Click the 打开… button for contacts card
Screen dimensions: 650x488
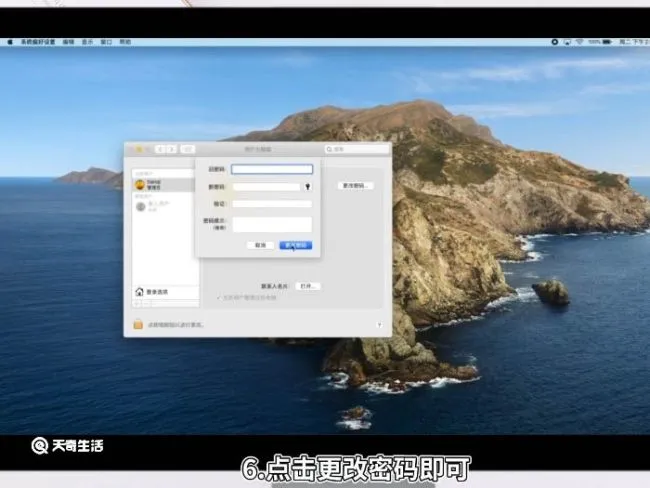click(x=308, y=286)
